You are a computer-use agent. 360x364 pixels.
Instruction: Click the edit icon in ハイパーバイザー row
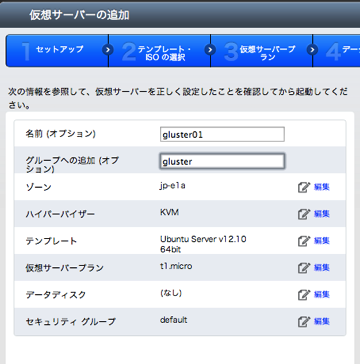point(304,214)
